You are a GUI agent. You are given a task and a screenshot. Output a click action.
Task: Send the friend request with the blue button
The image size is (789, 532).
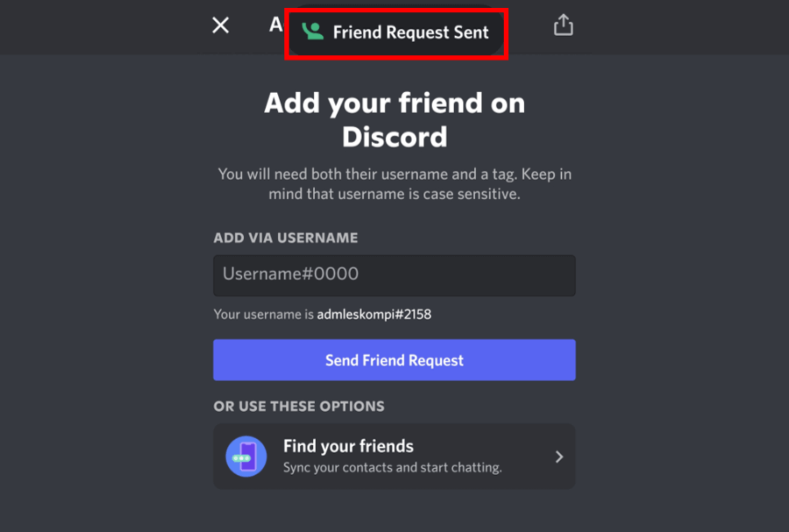pyautogui.click(x=394, y=359)
